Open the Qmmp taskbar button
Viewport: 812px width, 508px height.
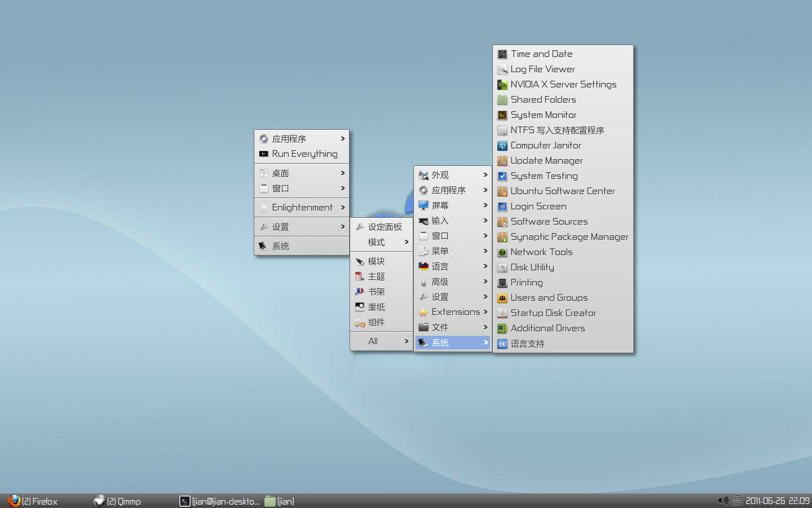117,501
